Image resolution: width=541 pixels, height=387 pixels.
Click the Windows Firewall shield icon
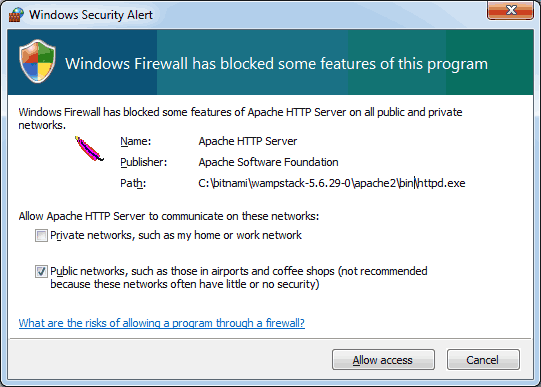pos(37,61)
